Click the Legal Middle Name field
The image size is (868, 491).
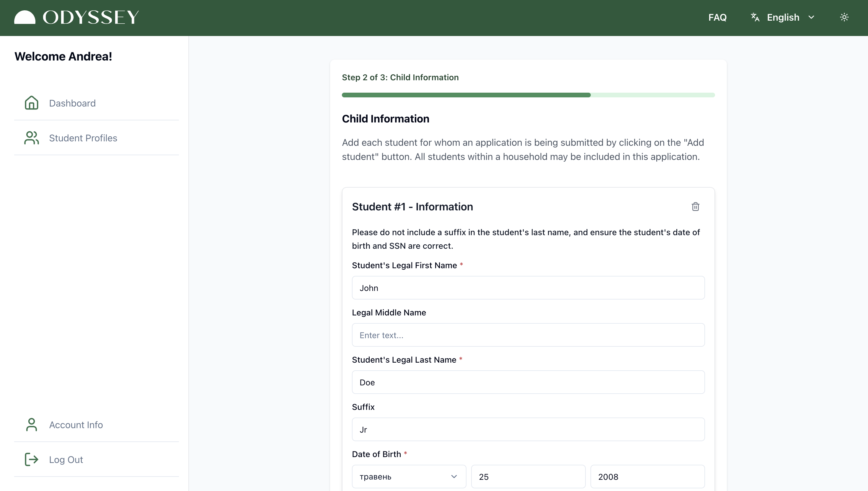pos(528,335)
